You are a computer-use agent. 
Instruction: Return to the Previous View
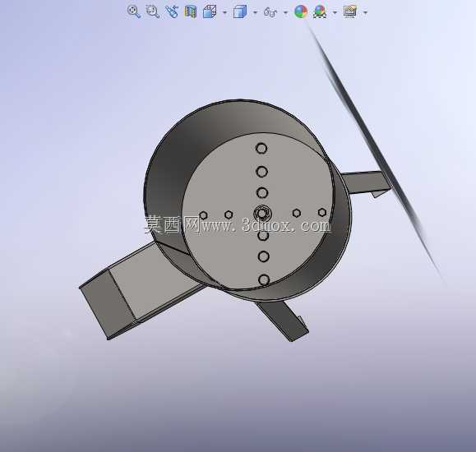(172, 12)
